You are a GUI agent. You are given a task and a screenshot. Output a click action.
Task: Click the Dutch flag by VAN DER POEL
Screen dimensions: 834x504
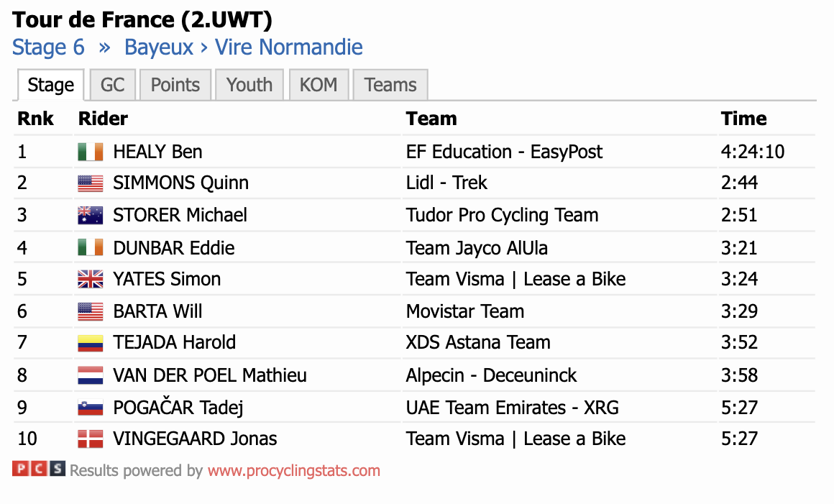click(91, 375)
